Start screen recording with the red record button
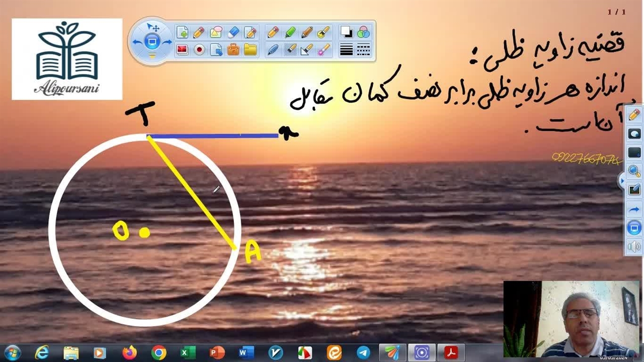This screenshot has height=362, width=644. (199, 50)
